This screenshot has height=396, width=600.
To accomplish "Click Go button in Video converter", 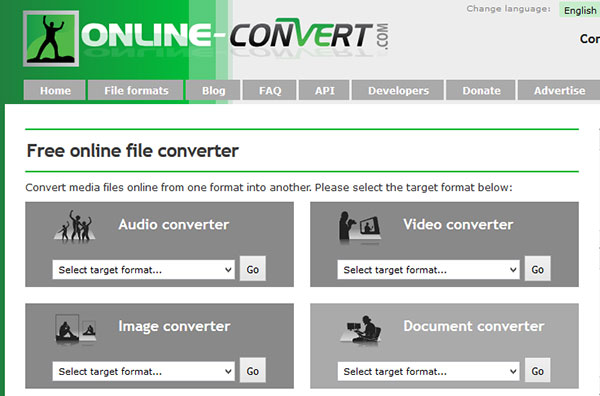I will [538, 269].
